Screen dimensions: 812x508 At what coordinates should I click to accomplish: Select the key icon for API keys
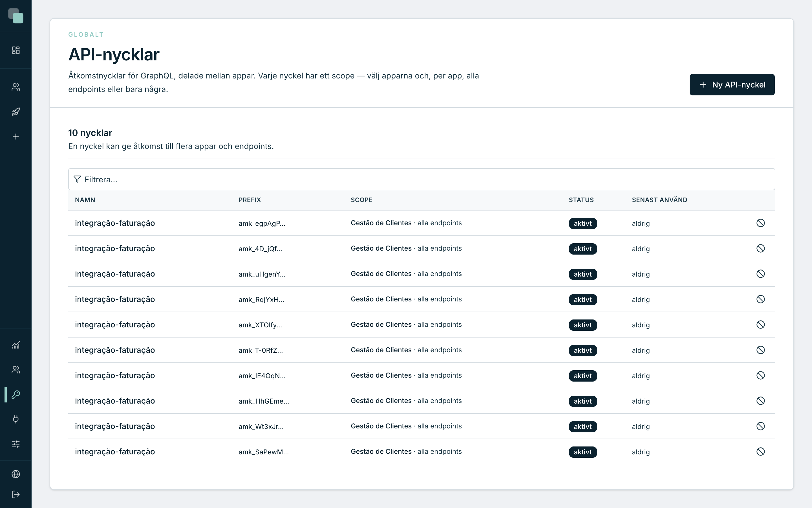tap(16, 395)
